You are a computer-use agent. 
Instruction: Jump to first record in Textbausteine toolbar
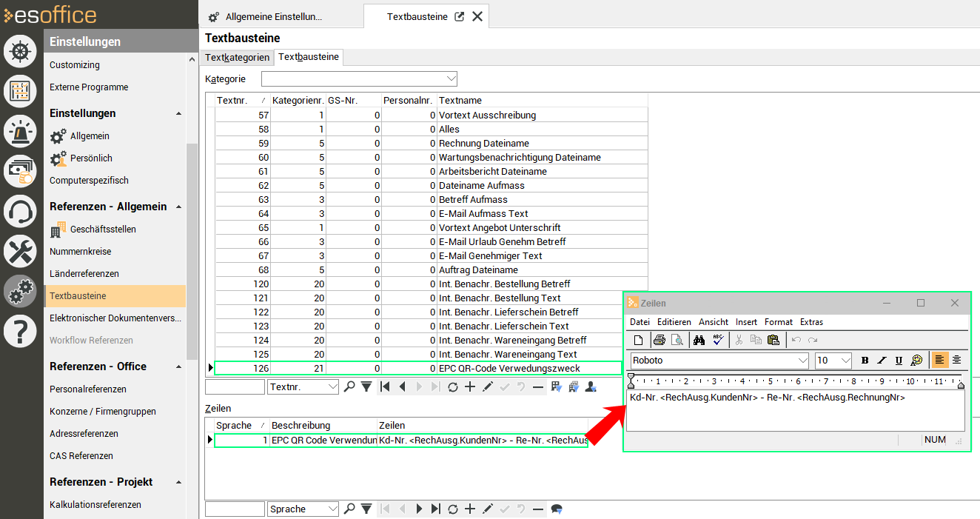(385, 386)
